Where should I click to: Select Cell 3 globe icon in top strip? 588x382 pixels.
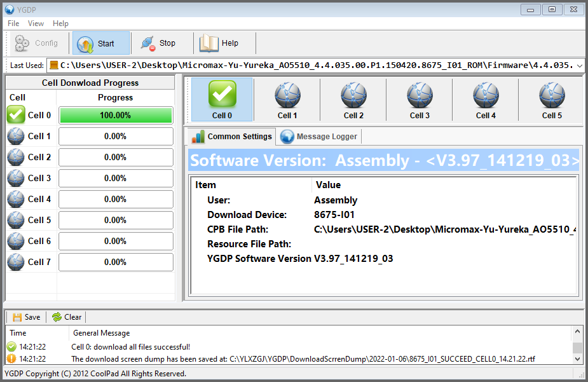tap(420, 100)
